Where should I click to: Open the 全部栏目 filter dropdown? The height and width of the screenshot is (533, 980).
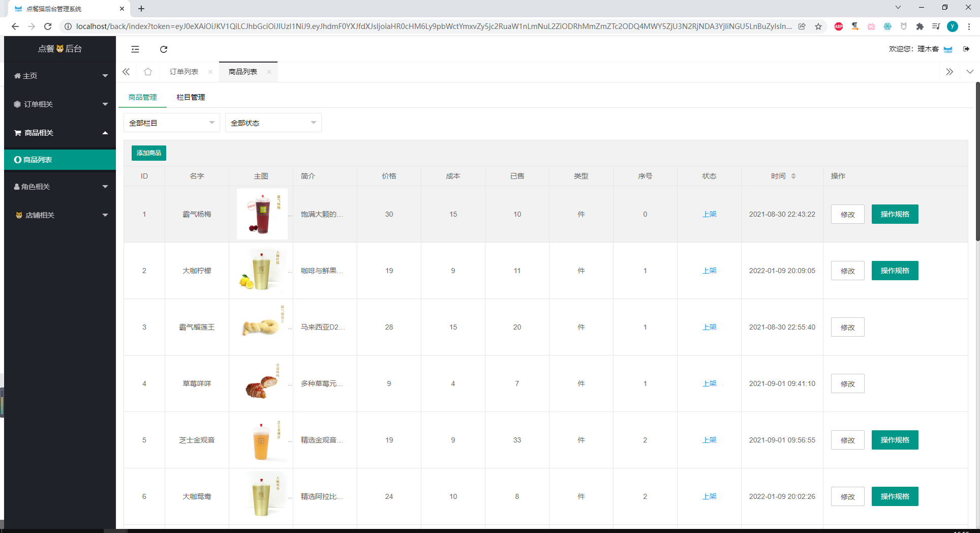pyautogui.click(x=172, y=123)
